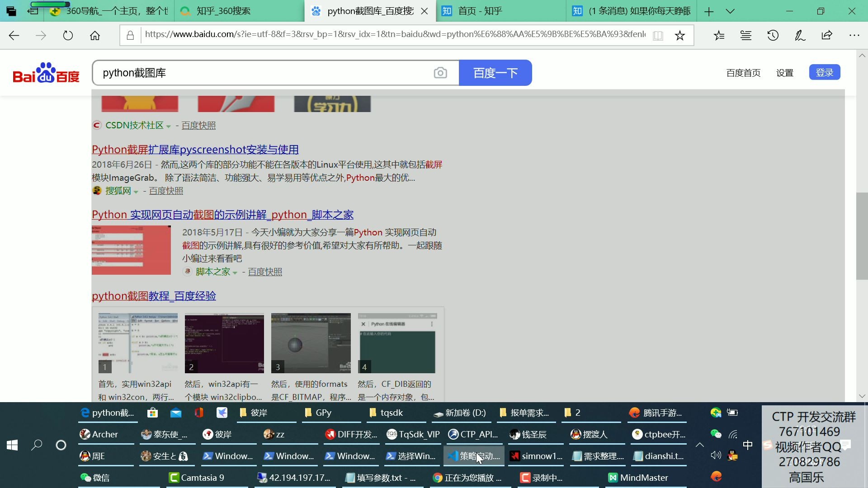Share this page icon
Image resolution: width=868 pixels, height=488 pixels.
[x=827, y=35]
